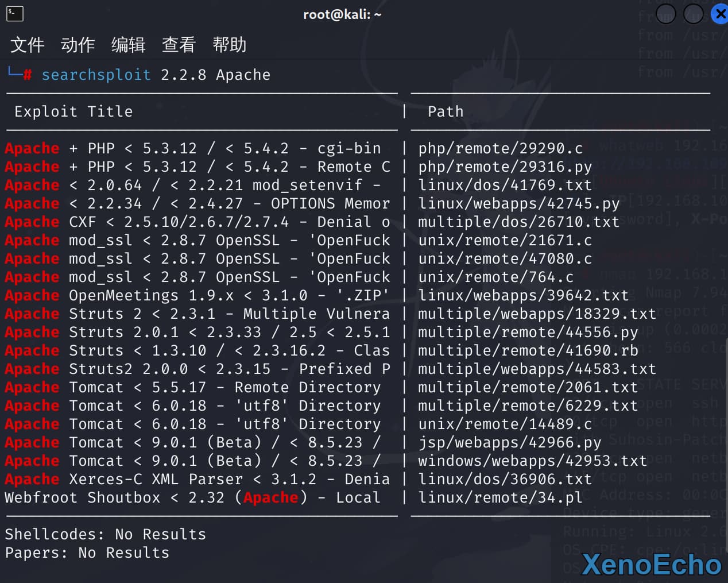Minimize the root@kali terminal window
The height and width of the screenshot is (583, 728).
(x=665, y=14)
